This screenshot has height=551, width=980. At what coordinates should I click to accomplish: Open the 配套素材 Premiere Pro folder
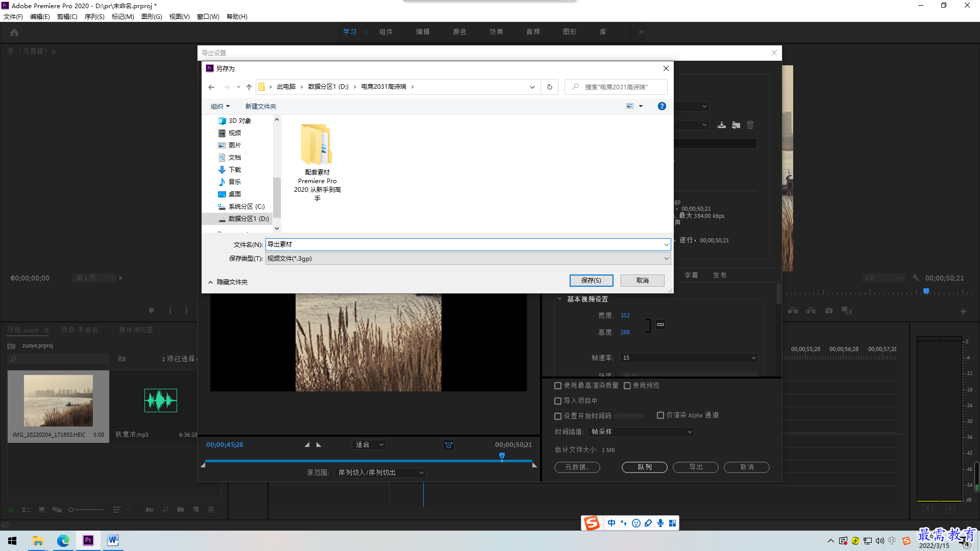317,163
